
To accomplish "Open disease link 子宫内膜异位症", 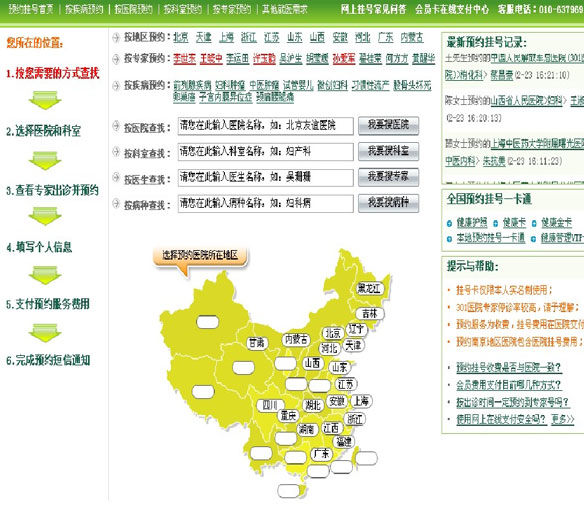I will pyautogui.click(x=225, y=97).
